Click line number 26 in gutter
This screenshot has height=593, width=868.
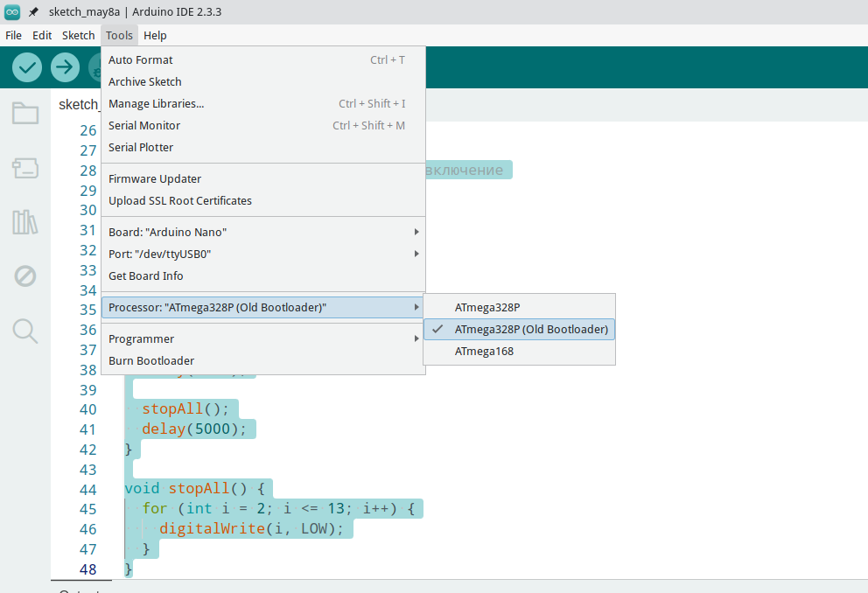[88, 130]
